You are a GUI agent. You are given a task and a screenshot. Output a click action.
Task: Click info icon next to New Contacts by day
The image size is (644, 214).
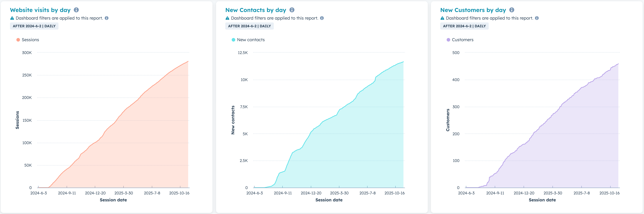292,10
